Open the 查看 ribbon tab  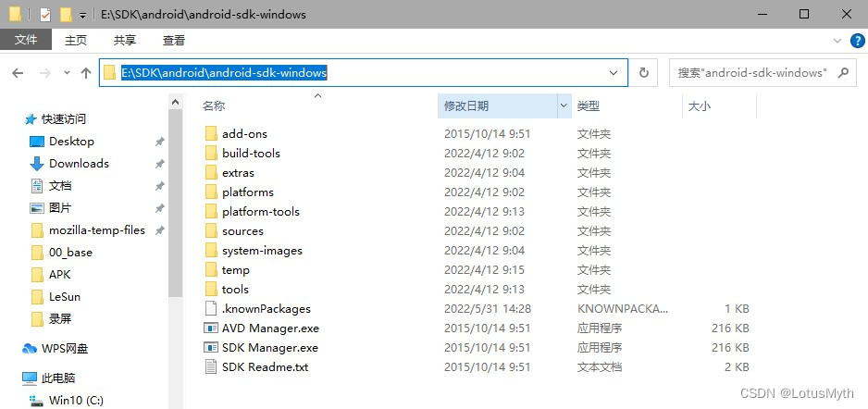pos(174,40)
